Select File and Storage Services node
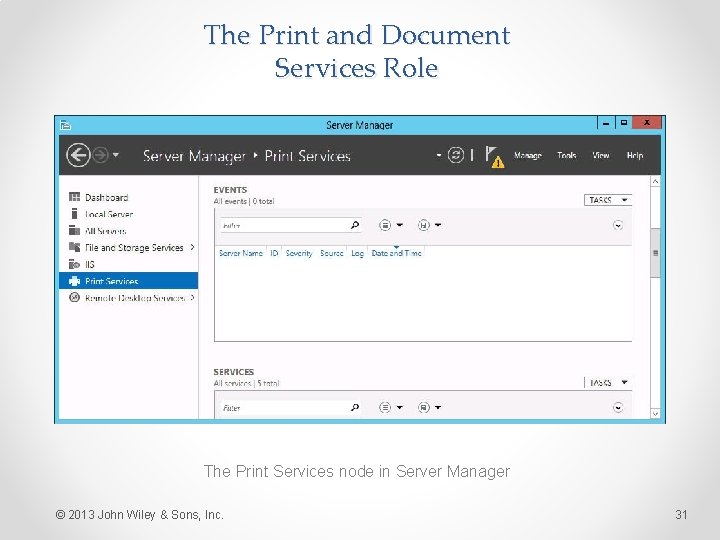Viewport: 720px width, 540px height. pos(129,248)
